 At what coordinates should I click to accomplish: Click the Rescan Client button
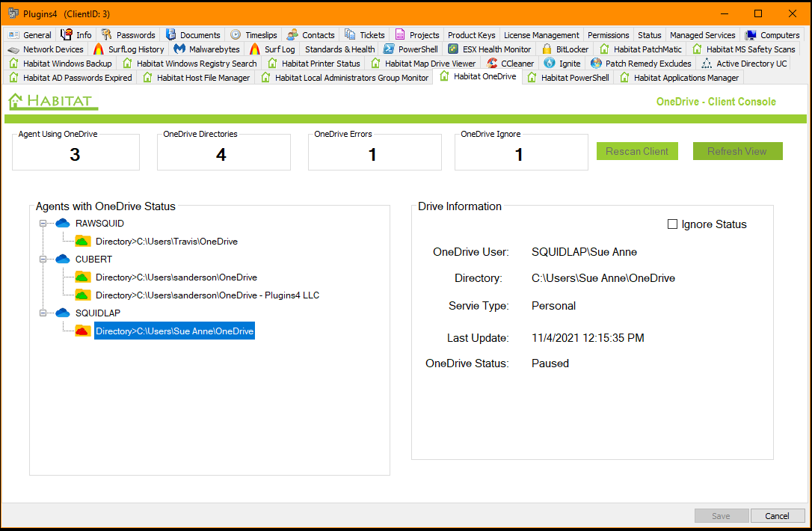coord(637,151)
